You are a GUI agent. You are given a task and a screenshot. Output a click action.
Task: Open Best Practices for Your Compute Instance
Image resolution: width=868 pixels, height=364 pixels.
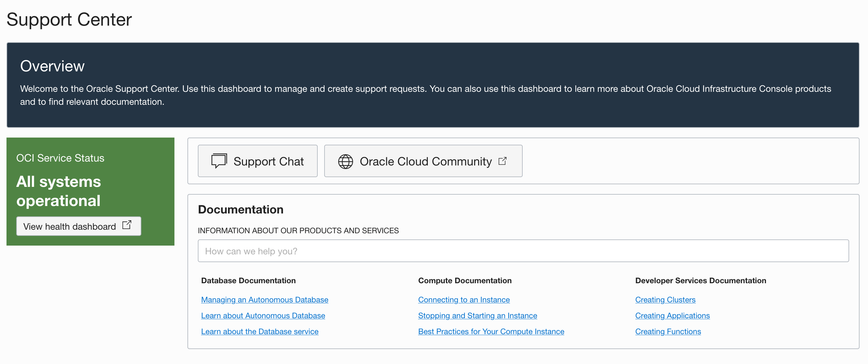[491, 331]
